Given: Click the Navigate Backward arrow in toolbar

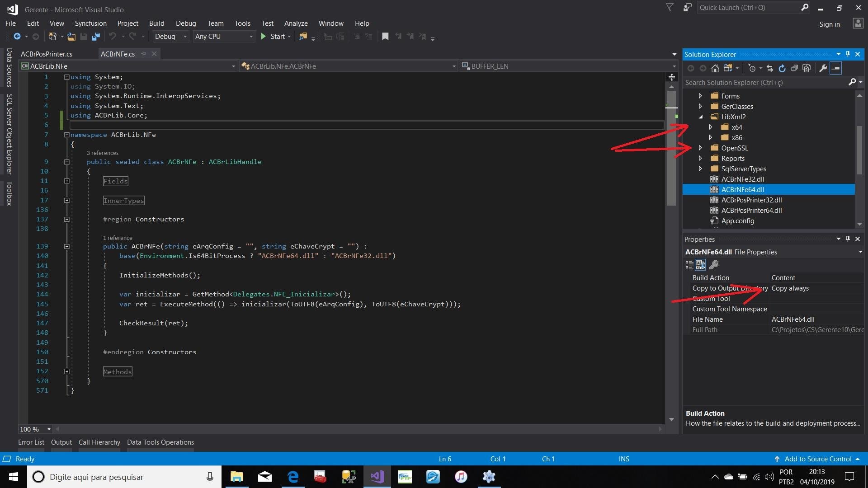Looking at the screenshot, I should (x=17, y=37).
